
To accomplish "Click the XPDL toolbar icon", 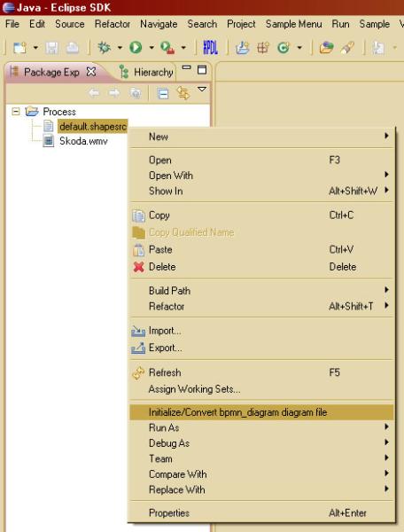I will pyautogui.click(x=210, y=47).
